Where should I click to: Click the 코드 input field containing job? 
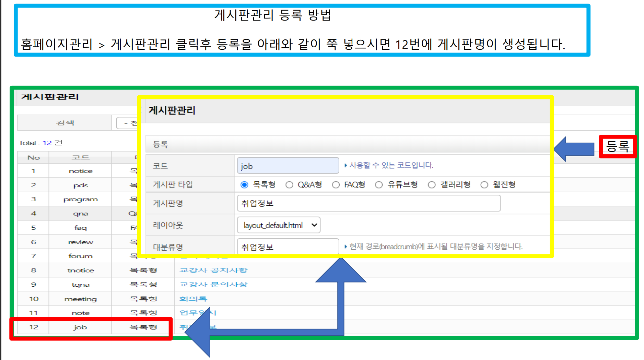pos(288,166)
